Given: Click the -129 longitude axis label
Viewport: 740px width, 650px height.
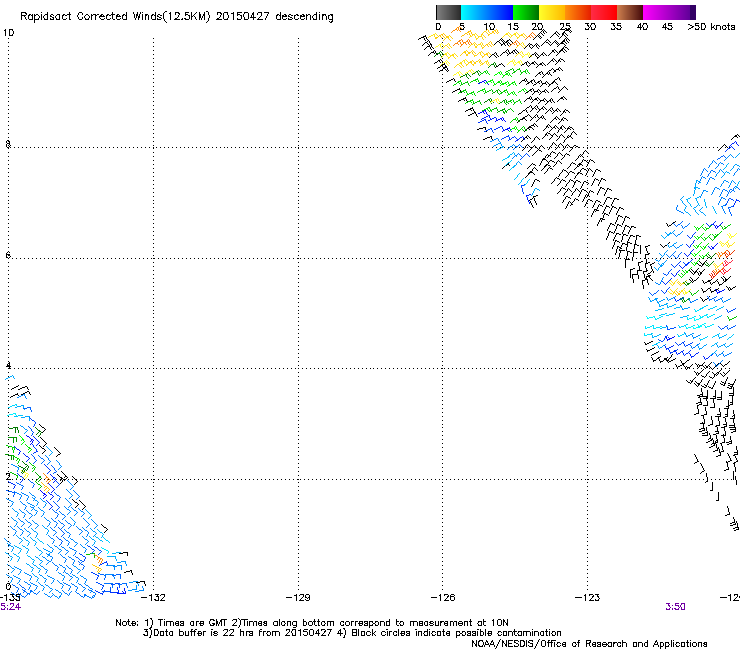Looking at the screenshot, I should [298, 598].
